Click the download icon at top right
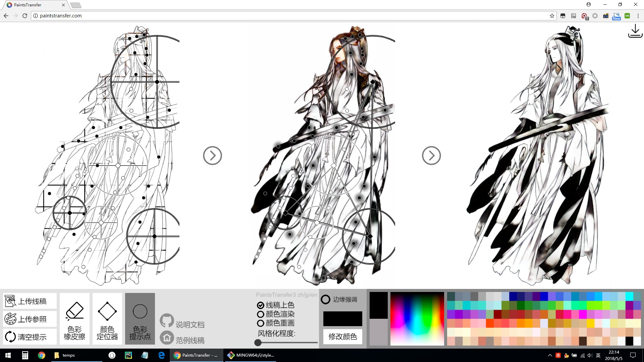The width and height of the screenshot is (644, 362). [635, 31]
